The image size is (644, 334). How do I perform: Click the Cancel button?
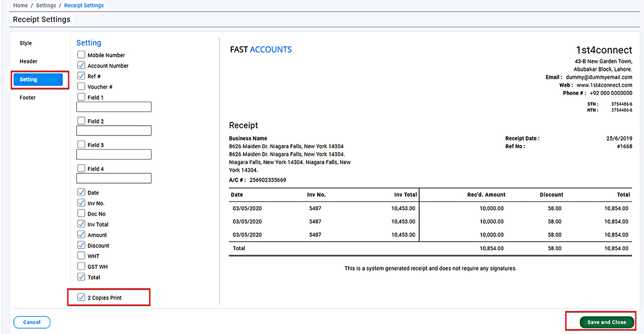(32, 322)
